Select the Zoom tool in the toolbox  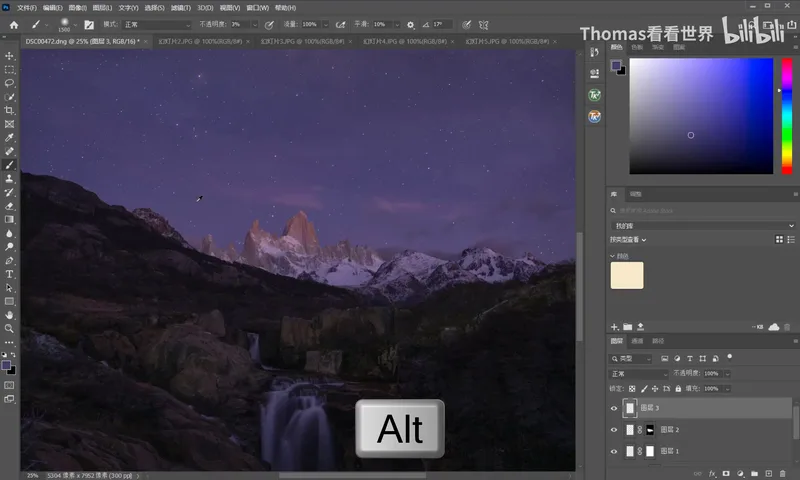(x=9, y=329)
